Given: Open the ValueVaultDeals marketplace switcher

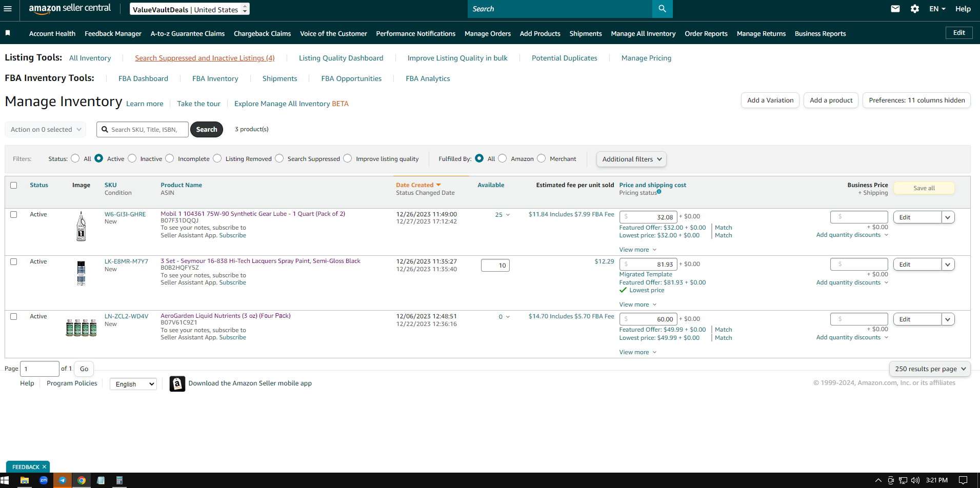Looking at the screenshot, I should pos(190,9).
